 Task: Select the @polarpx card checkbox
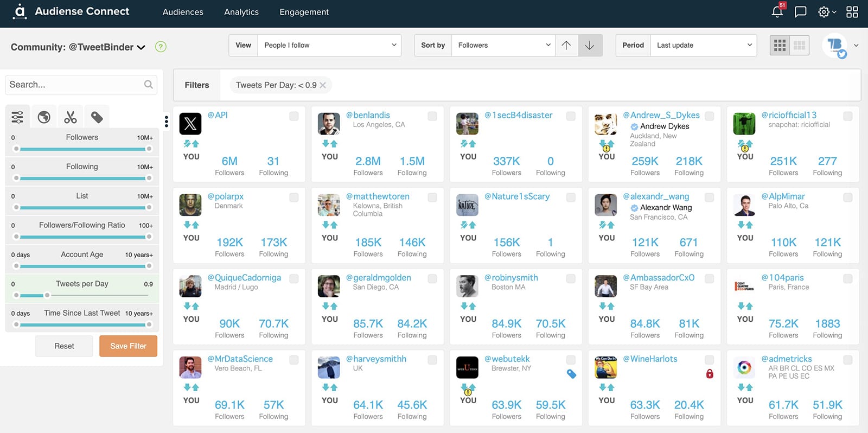coord(294,198)
